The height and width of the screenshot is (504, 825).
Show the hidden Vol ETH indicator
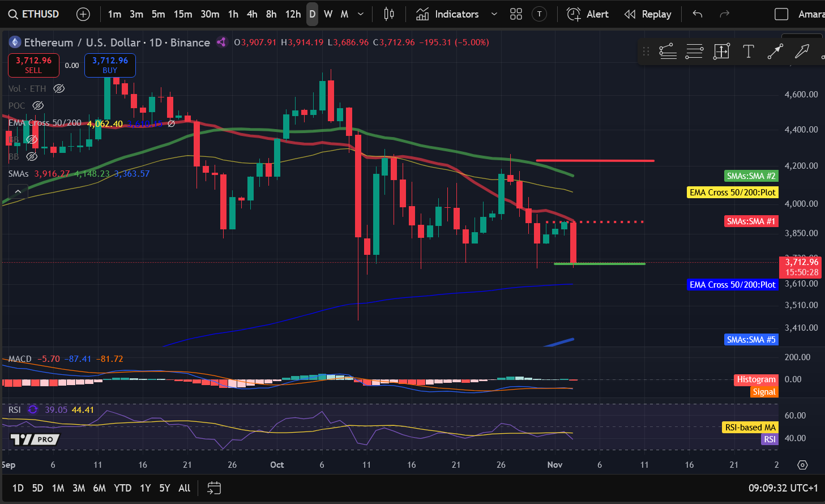coord(59,89)
